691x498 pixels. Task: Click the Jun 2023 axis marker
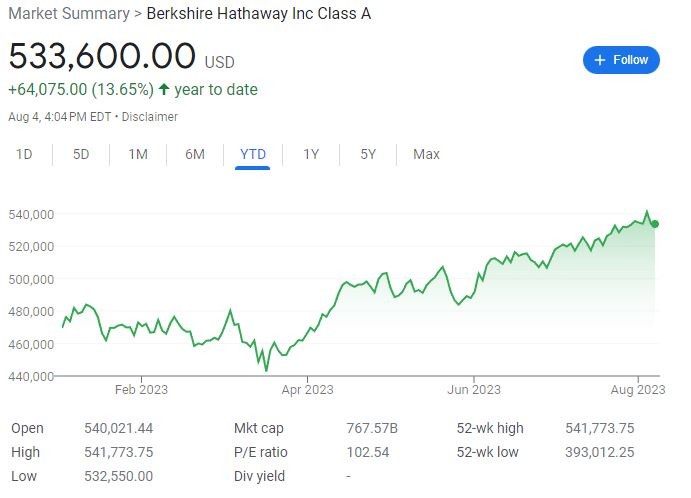click(474, 390)
